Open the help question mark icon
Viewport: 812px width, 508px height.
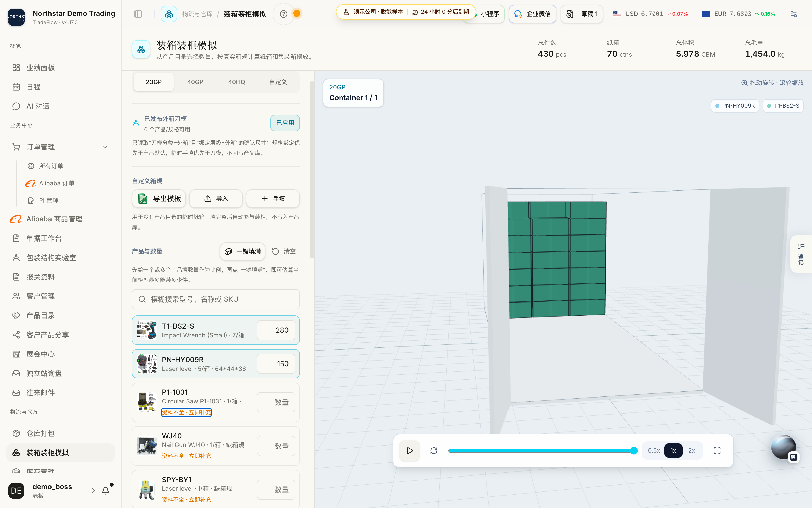(x=283, y=14)
